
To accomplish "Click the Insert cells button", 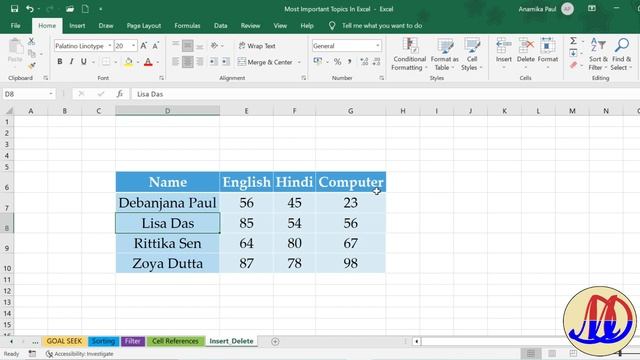I will [x=504, y=53].
